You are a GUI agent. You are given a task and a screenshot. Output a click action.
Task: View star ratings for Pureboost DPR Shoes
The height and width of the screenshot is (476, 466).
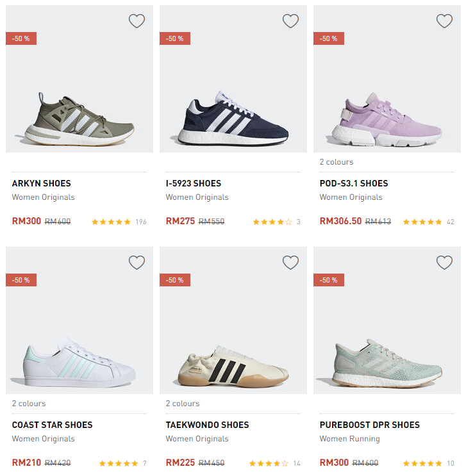[x=422, y=463]
